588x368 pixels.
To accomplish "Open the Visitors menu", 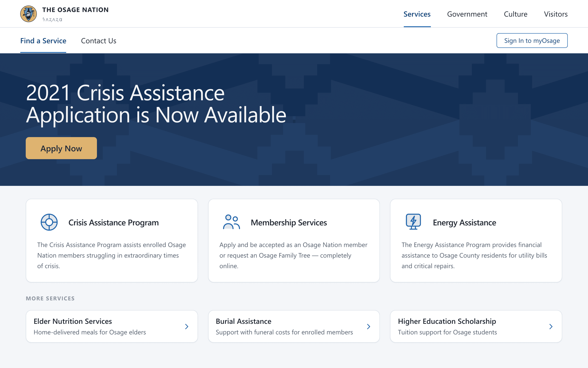I will pyautogui.click(x=556, y=14).
